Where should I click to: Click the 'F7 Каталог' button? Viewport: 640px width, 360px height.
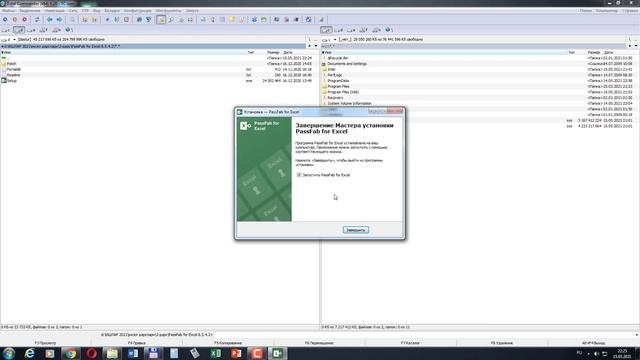[410, 343]
